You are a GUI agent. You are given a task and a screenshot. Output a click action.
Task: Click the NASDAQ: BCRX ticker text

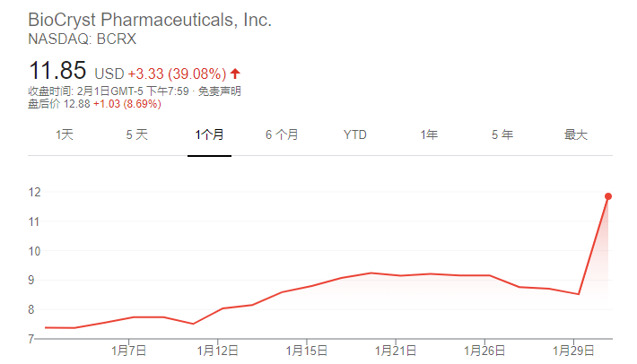pos(83,39)
